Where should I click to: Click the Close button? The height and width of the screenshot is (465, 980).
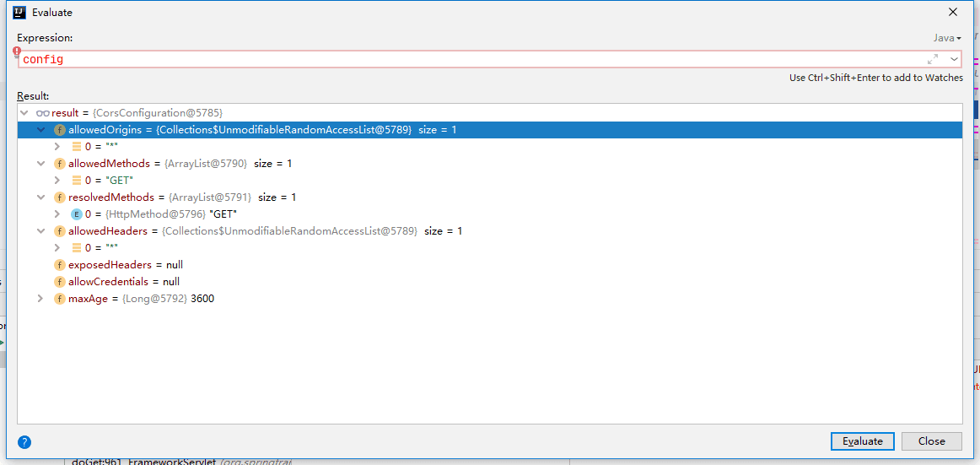pos(932,441)
